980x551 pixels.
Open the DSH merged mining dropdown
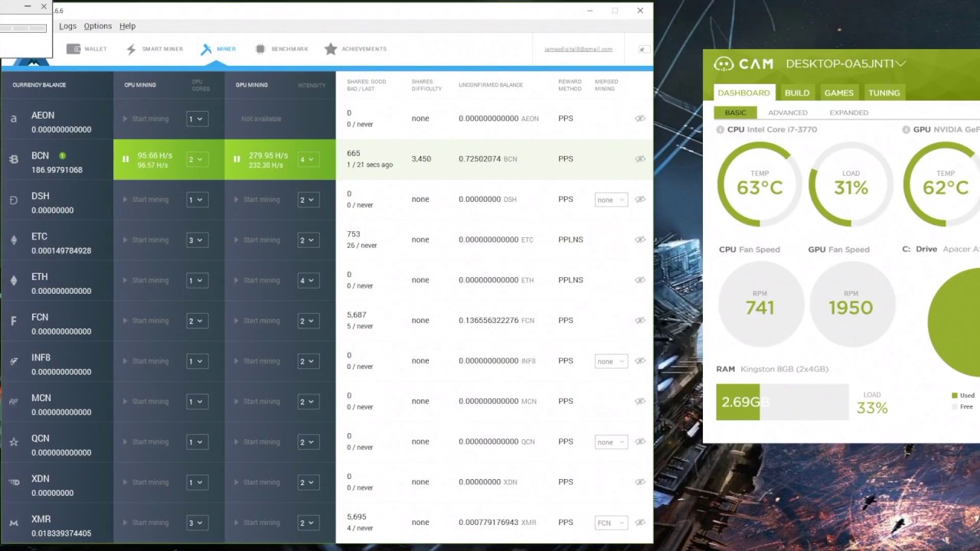611,200
